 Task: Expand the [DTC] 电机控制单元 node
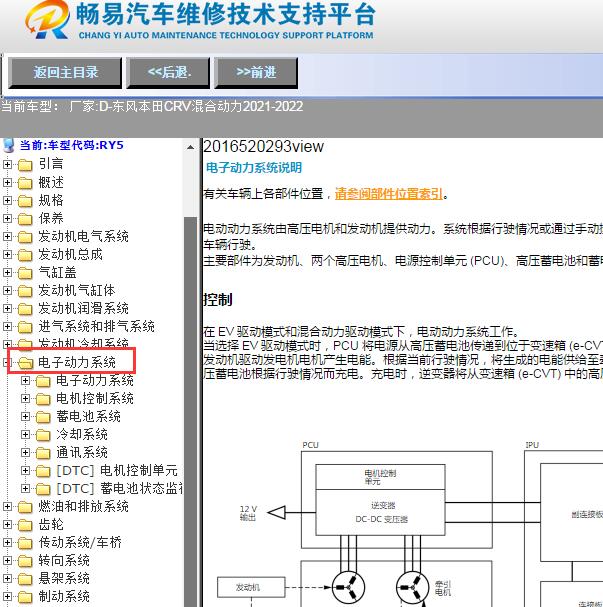[25, 470]
